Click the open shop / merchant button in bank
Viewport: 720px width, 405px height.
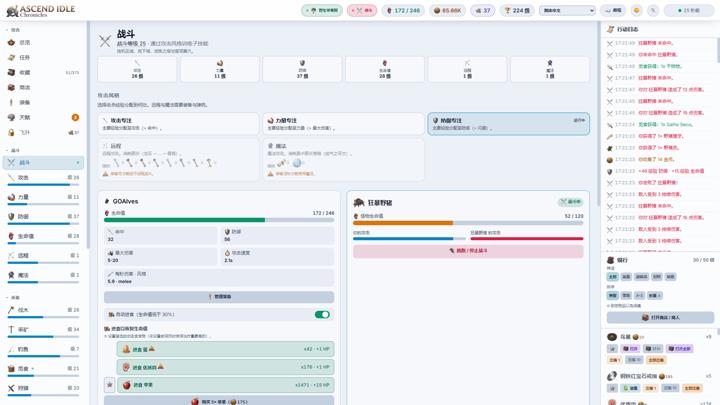coord(660,317)
